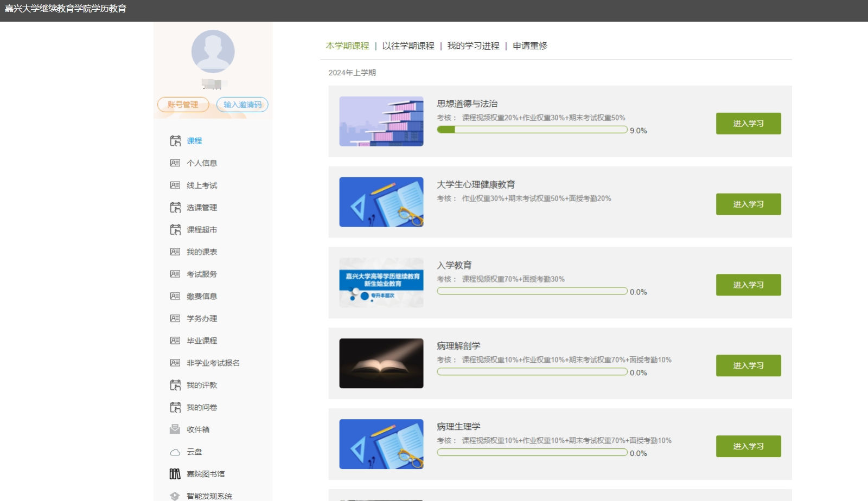Click 进入学习 for 病理解剖学
Image resolution: width=868 pixels, height=501 pixels.
(x=748, y=366)
